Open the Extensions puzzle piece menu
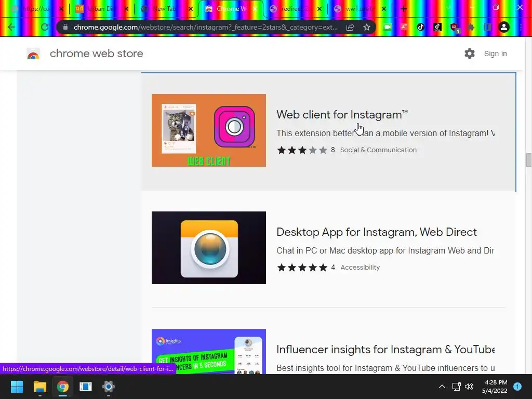This screenshot has height=399, width=532. [471, 27]
